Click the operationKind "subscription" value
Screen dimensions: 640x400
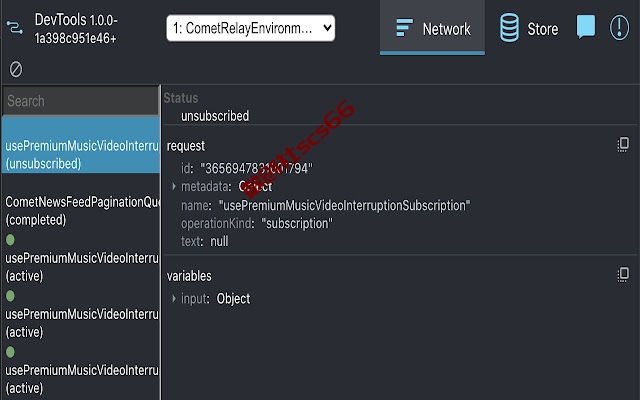coord(297,223)
